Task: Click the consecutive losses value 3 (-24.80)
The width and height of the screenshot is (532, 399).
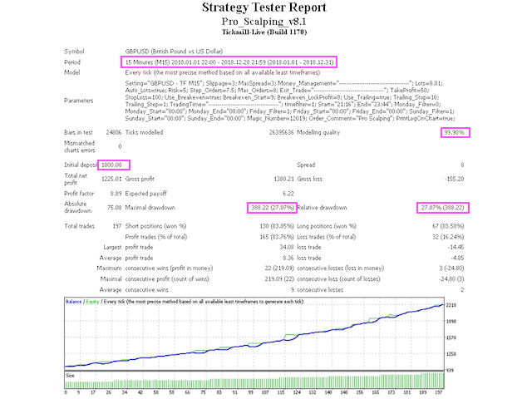Action: tap(451, 268)
